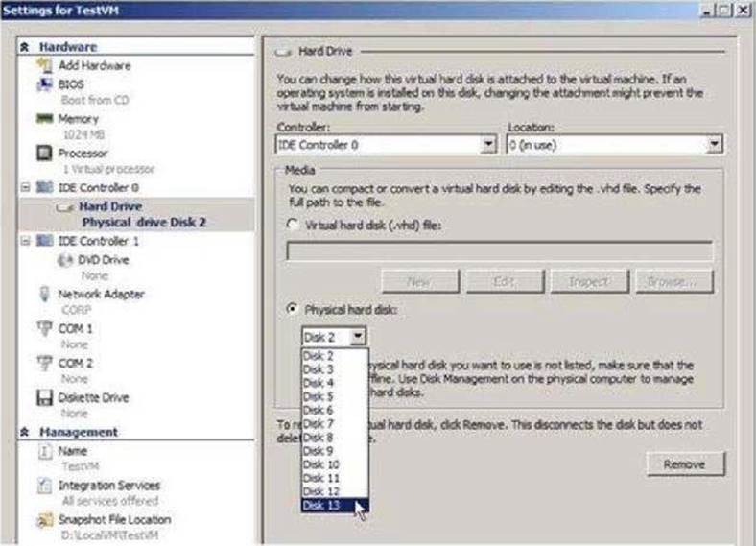The height and width of the screenshot is (546, 756).
Task: Select the BIOS icon in Hardware list
Action: coord(45,84)
